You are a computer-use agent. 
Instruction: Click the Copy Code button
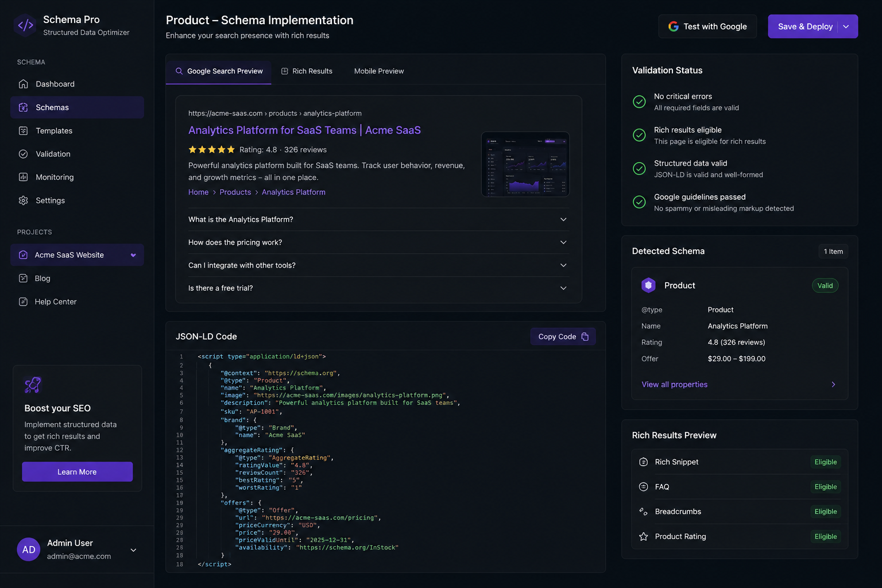coord(563,336)
